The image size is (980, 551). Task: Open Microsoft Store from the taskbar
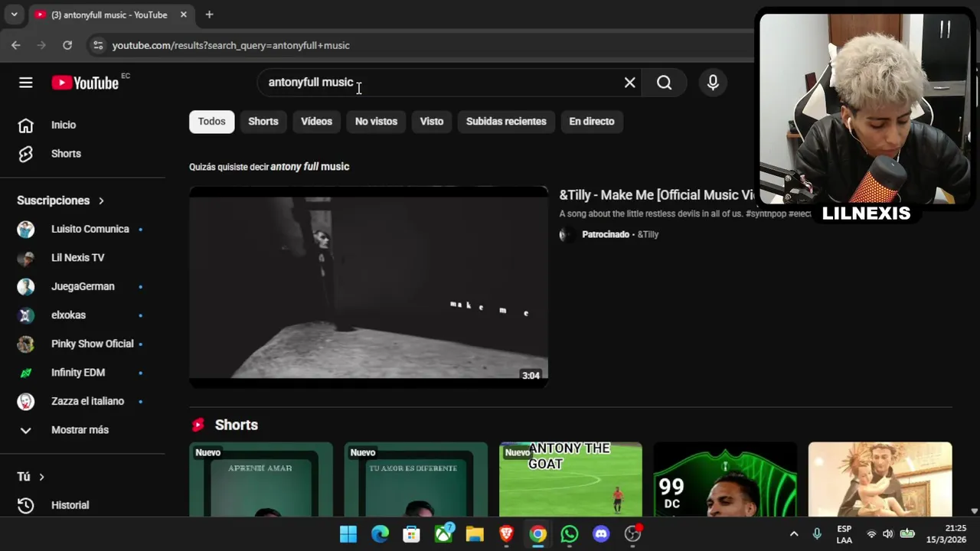(411, 534)
